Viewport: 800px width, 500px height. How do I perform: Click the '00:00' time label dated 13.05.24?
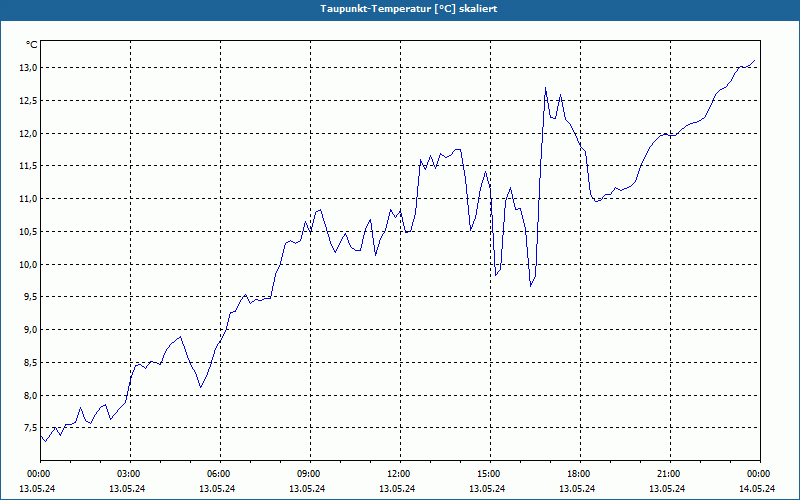(38, 474)
